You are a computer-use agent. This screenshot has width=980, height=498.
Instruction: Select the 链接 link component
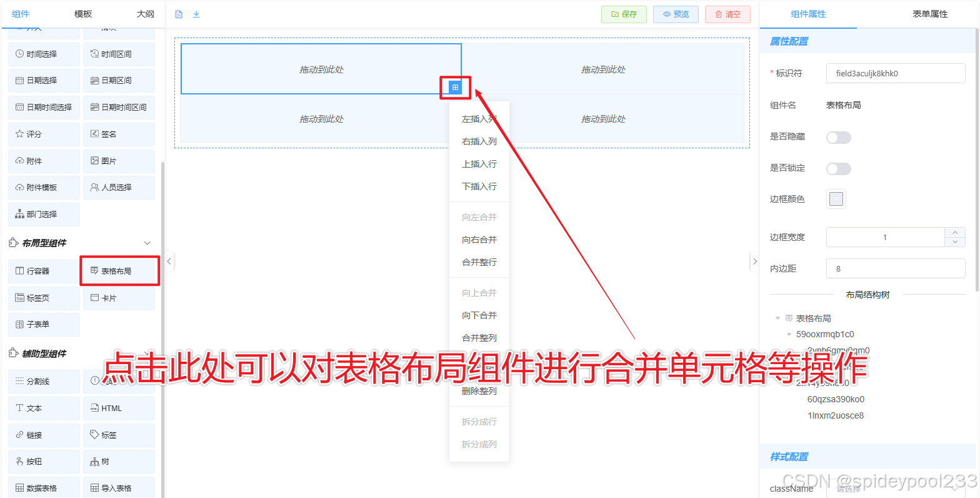coord(44,435)
